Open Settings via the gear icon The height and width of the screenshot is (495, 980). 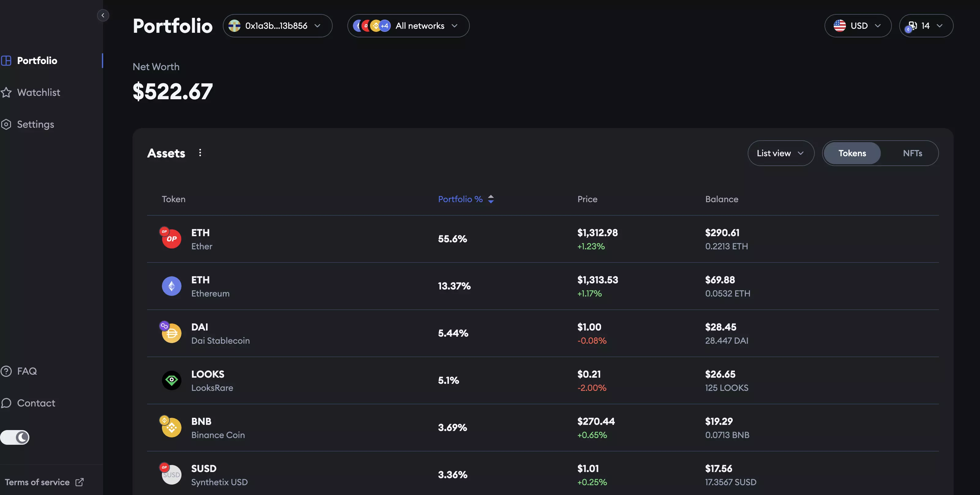point(6,124)
